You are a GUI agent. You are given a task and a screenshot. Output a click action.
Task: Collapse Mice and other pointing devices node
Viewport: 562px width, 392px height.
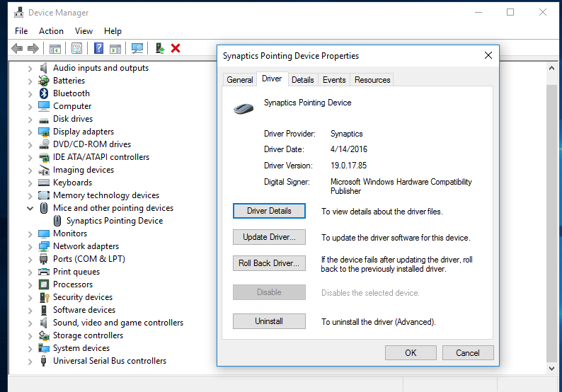click(x=30, y=208)
